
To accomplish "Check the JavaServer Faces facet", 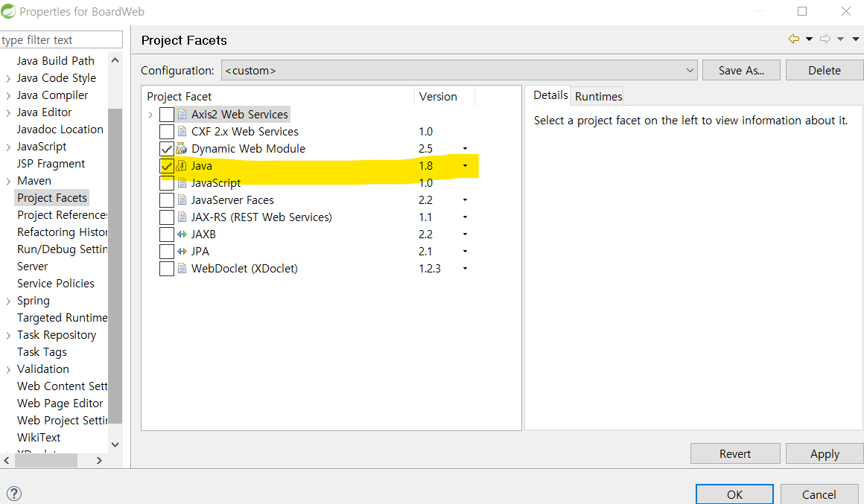I will pos(166,200).
